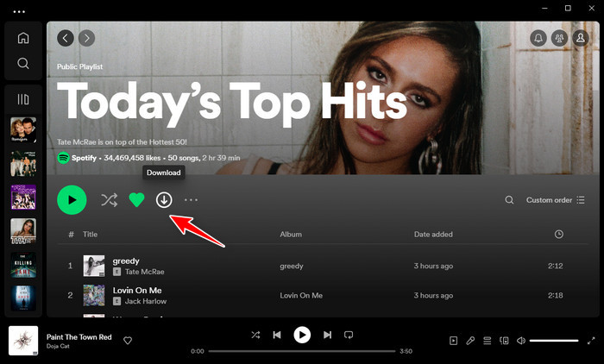Open the Now Playing view
Image resolution: width=604 pixels, height=364 pixels.
coord(453,341)
